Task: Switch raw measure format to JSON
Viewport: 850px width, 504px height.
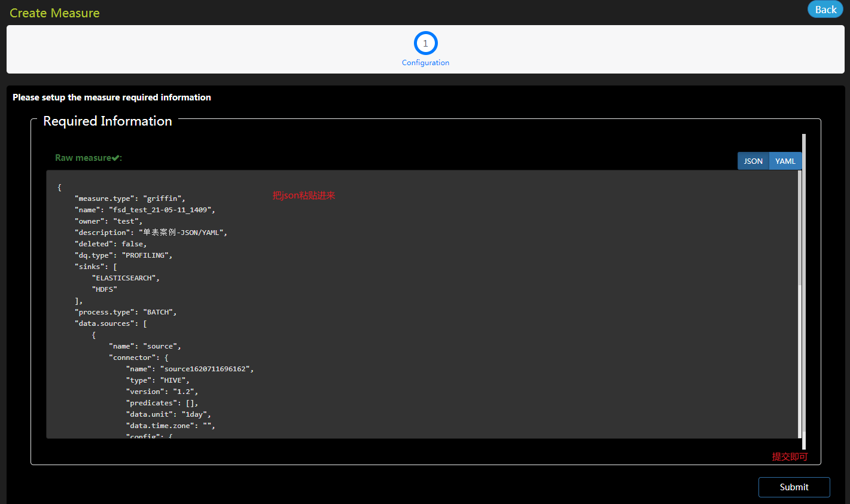Action: (753, 161)
